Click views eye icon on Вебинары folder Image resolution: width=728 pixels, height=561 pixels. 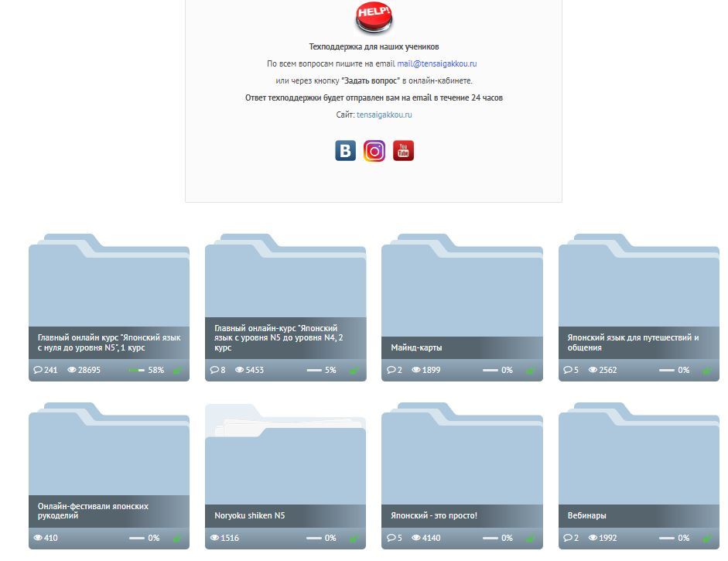593,539
